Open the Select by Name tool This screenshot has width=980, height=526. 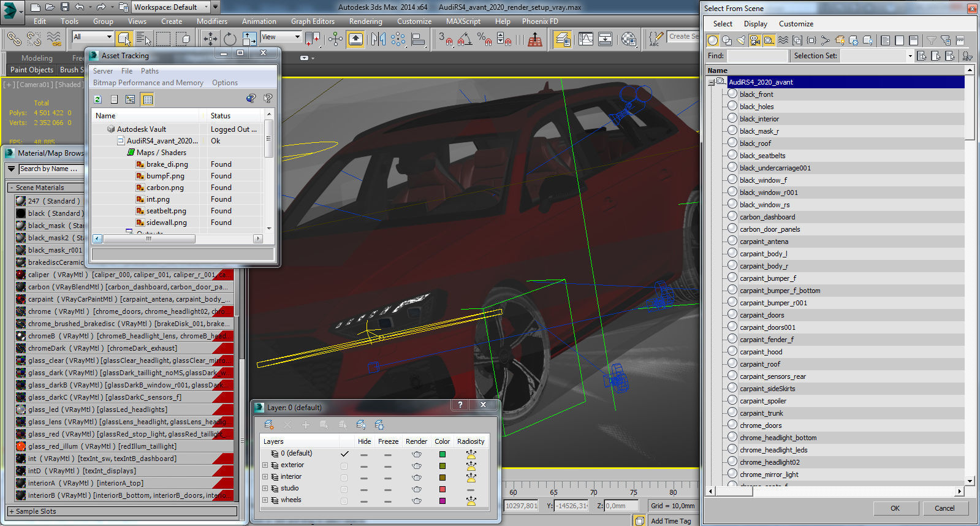pos(144,39)
